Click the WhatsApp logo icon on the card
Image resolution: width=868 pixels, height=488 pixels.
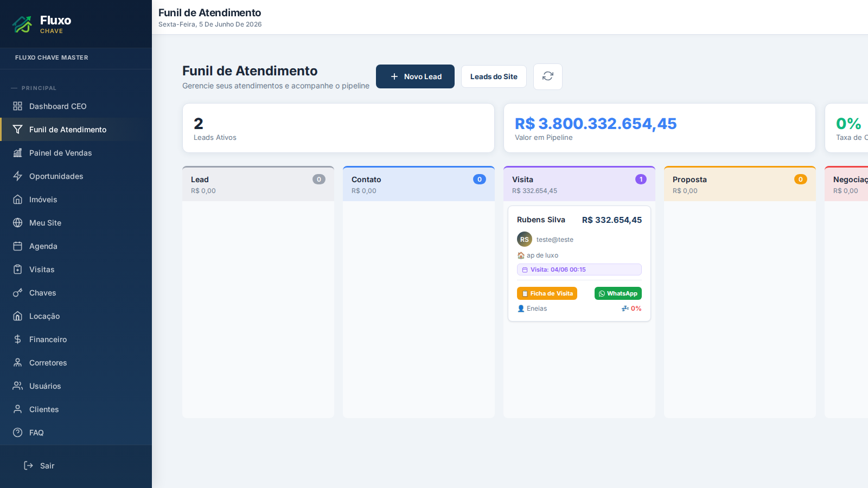point(602,293)
